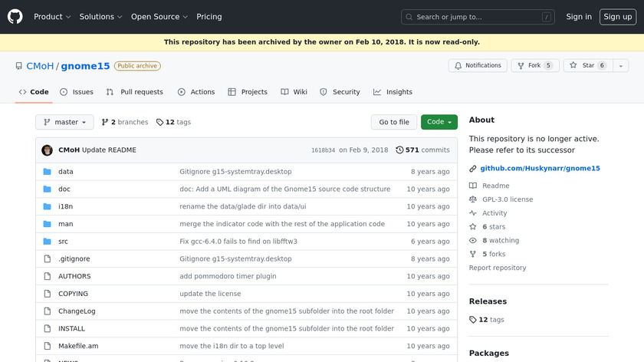This screenshot has height=362, width=644.
Task: Click the commit history clock icon
Action: coord(399,150)
